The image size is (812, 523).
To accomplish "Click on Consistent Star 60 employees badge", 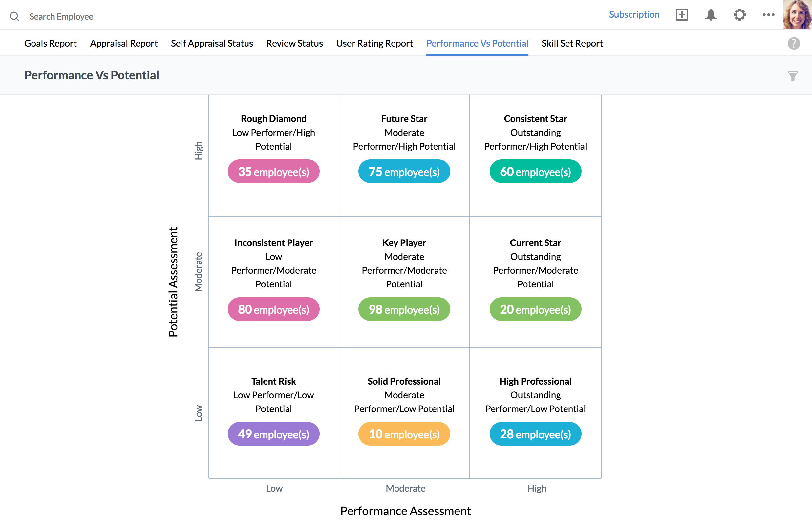I will [x=534, y=172].
